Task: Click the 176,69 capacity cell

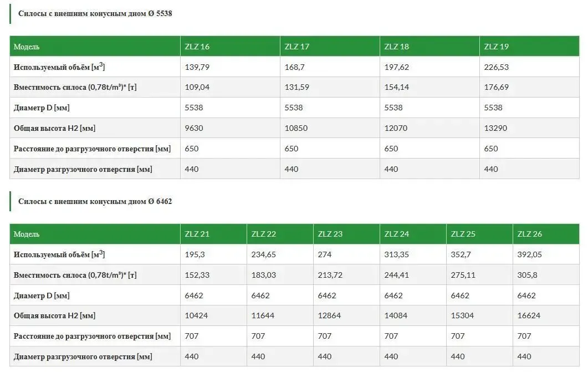Action: tap(497, 88)
